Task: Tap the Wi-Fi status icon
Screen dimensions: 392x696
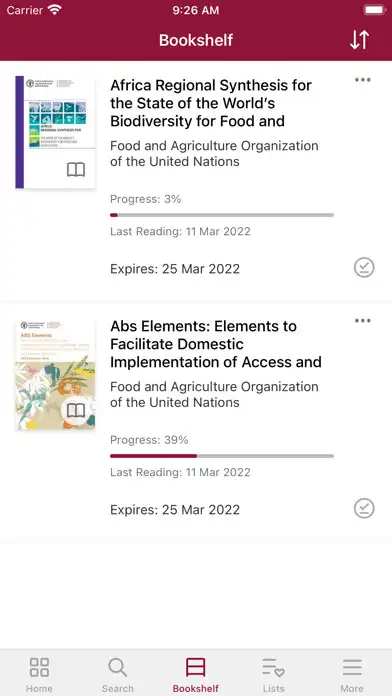Action: point(55,10)
